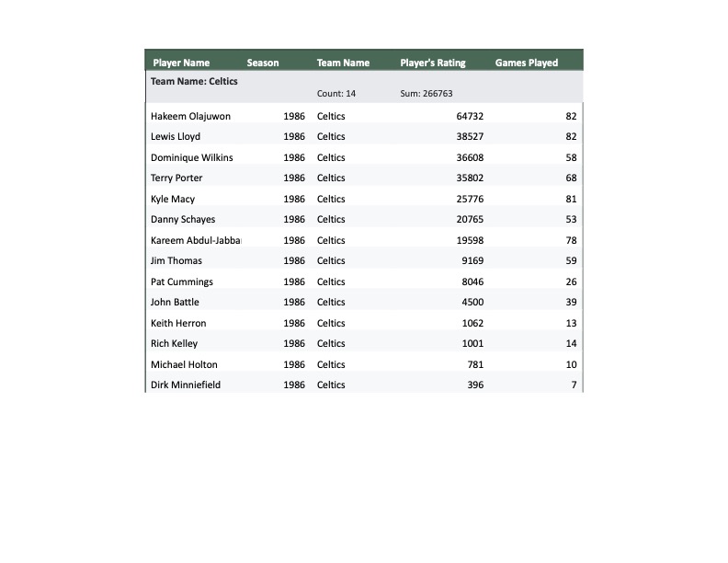Select the Lewis Lloyd name cell
The width and height of the screenshot is (728, 563).
tap(176, 136)
